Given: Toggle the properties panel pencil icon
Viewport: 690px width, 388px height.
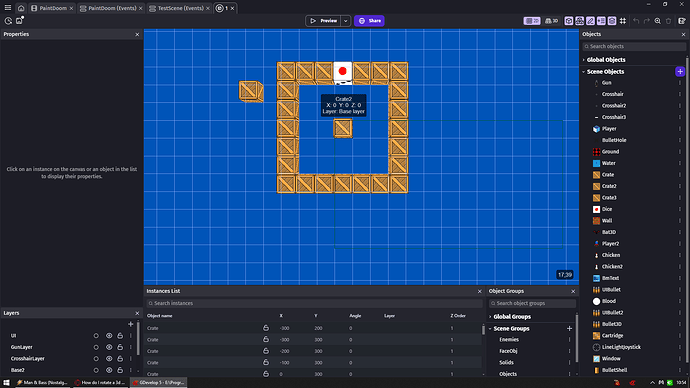Looking at the screenshot, I should (x=590, y=21).
